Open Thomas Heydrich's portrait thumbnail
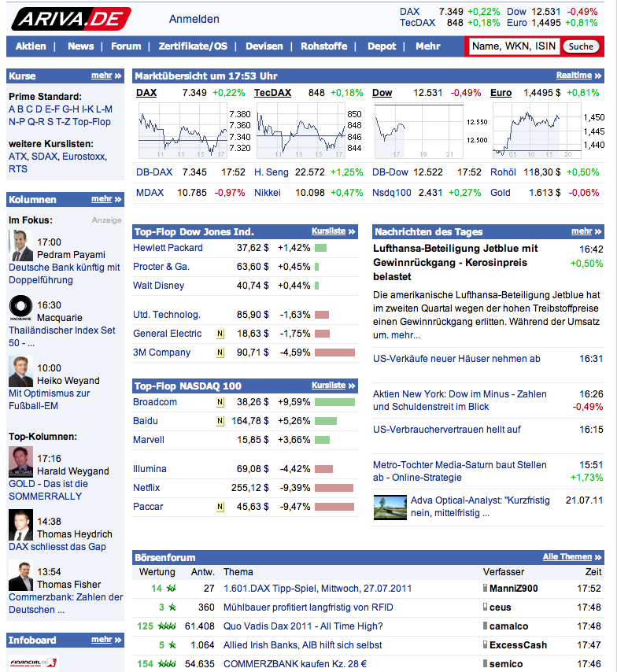Screen dimensions: 617x672 [20, 525]
